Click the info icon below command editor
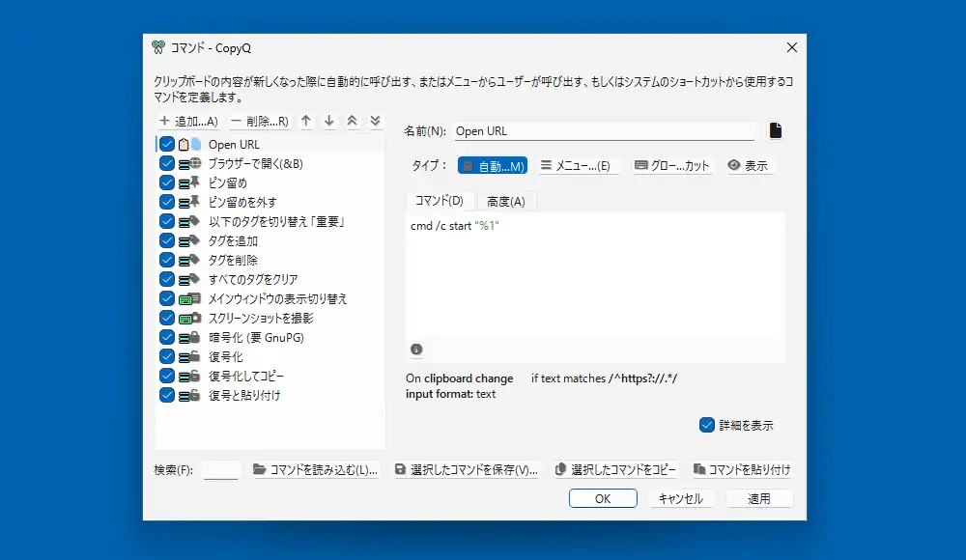 416,350
